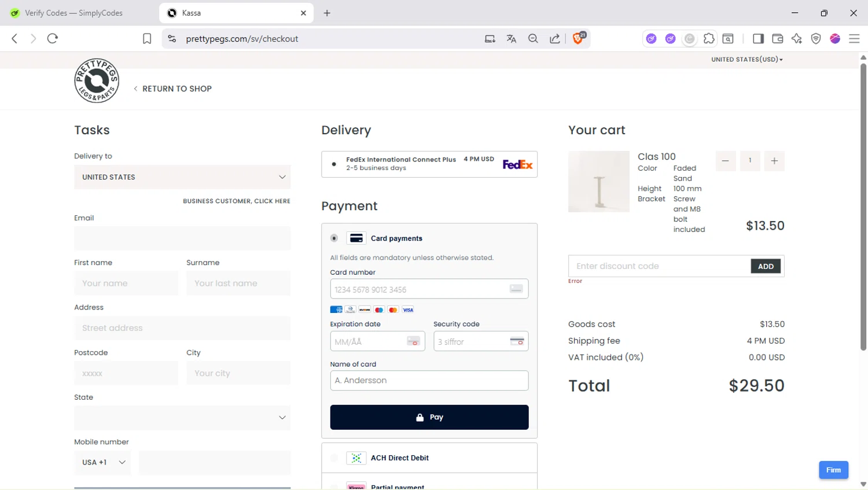Click the browser forward arrow
Screen dimensions: 868x490
click(33, 39)
